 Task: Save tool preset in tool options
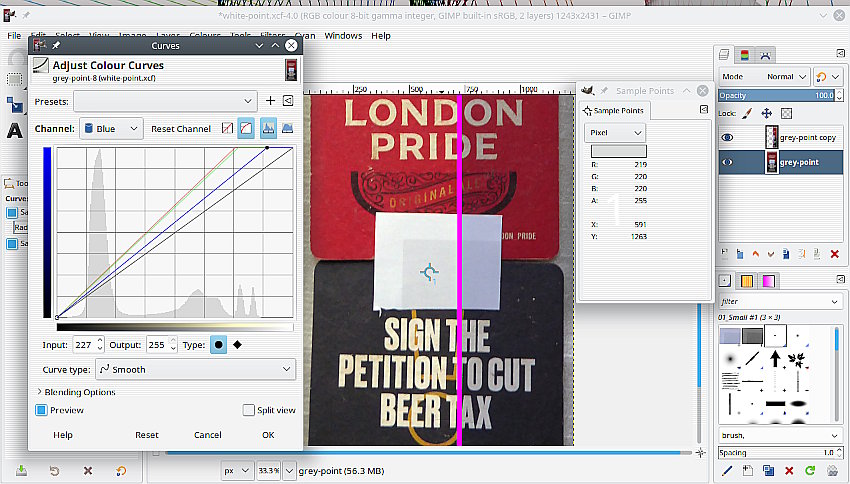pos(21,470)
